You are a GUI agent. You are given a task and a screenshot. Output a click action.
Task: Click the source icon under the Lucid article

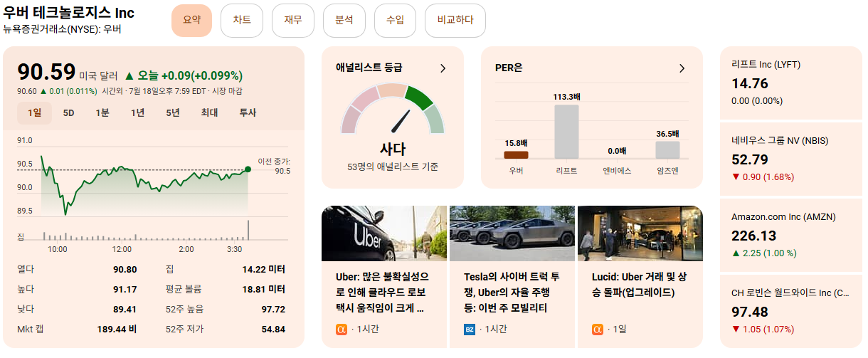597,329
